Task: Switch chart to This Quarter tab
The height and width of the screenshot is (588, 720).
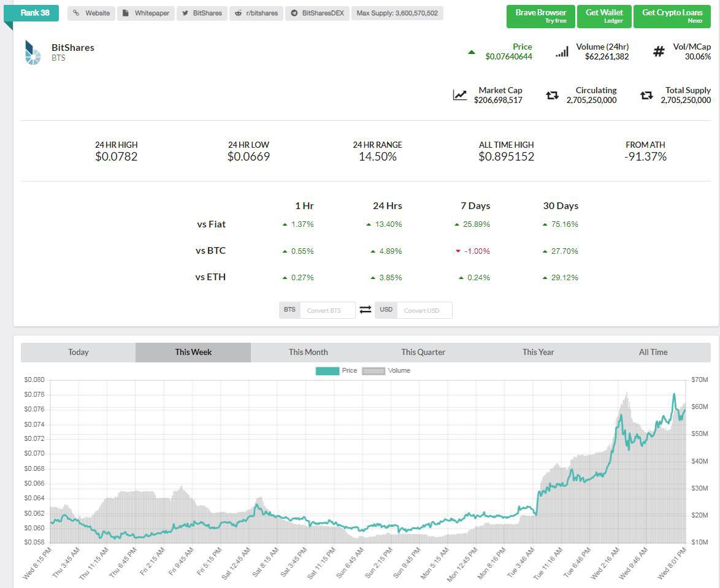Action: point(423,352)
